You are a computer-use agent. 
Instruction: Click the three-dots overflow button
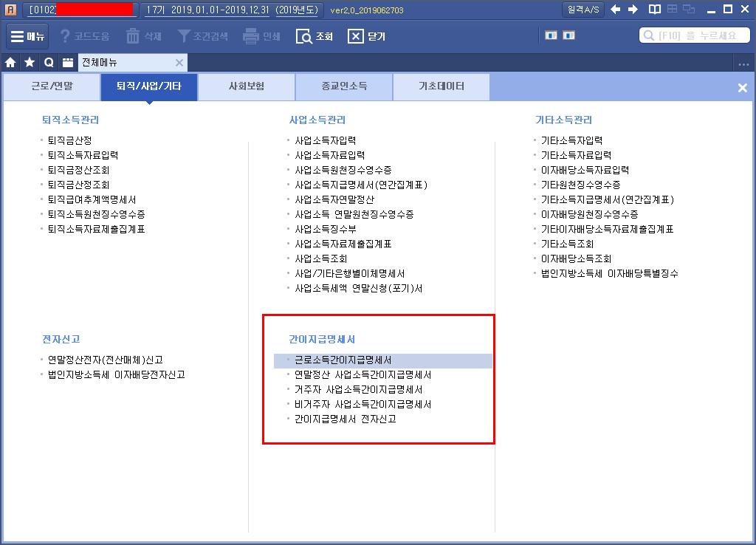point(743,64)
